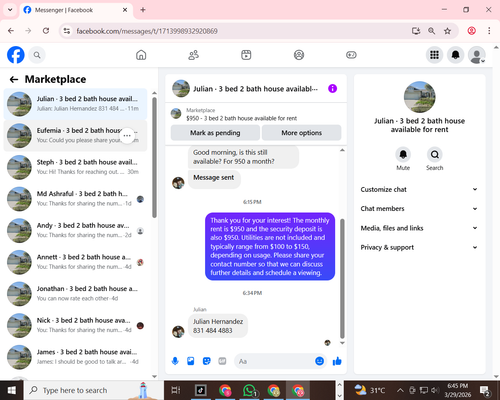Go back with browser back arrow
This screenshot has width=500, height=400.
click(x=11, y=31)
